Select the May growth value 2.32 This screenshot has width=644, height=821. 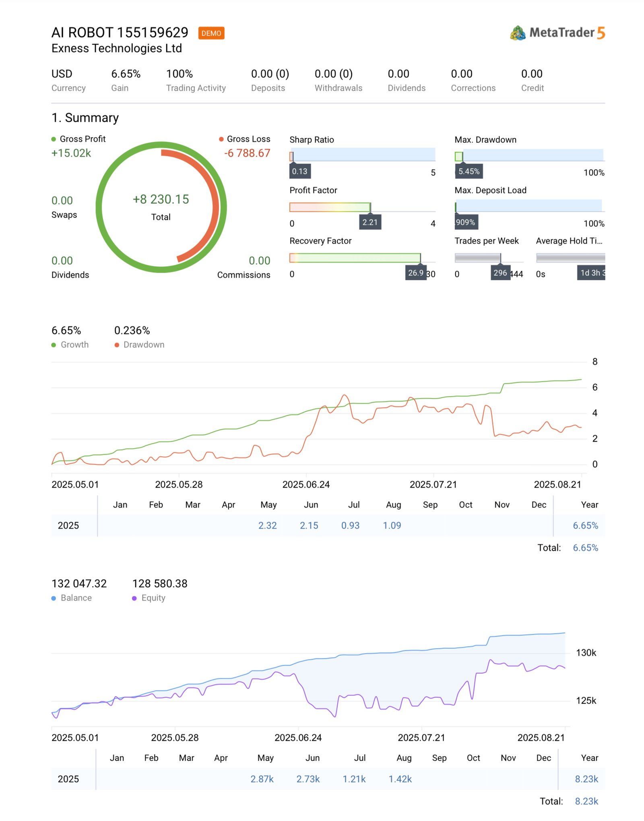coord(267,525)
